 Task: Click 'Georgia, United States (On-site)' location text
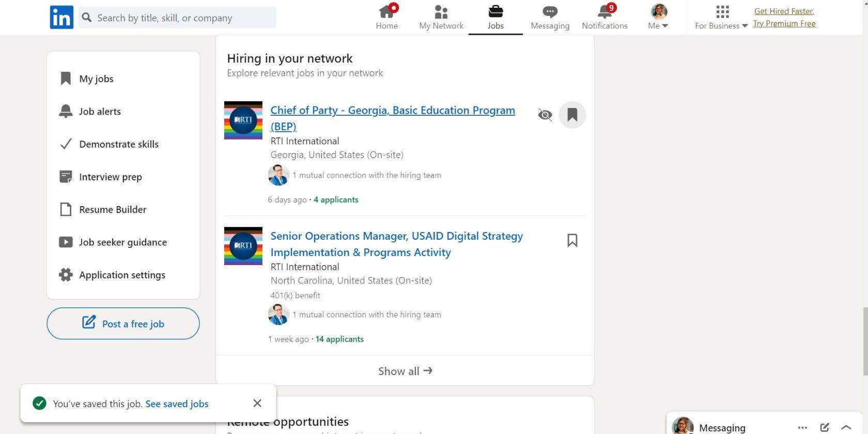click(x=337, y=154)
